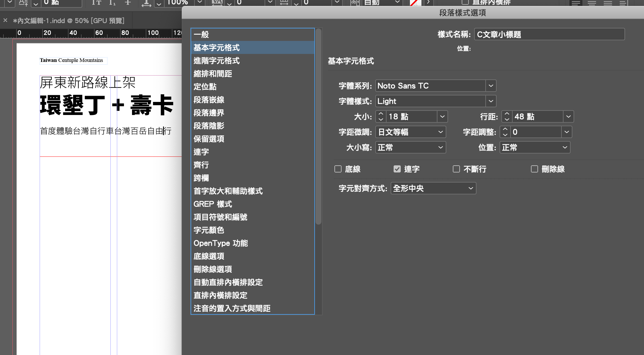Uncheck the 連字 ligatures checkbox
This screenshot has height=355, width=644.
tap(397, 169)
